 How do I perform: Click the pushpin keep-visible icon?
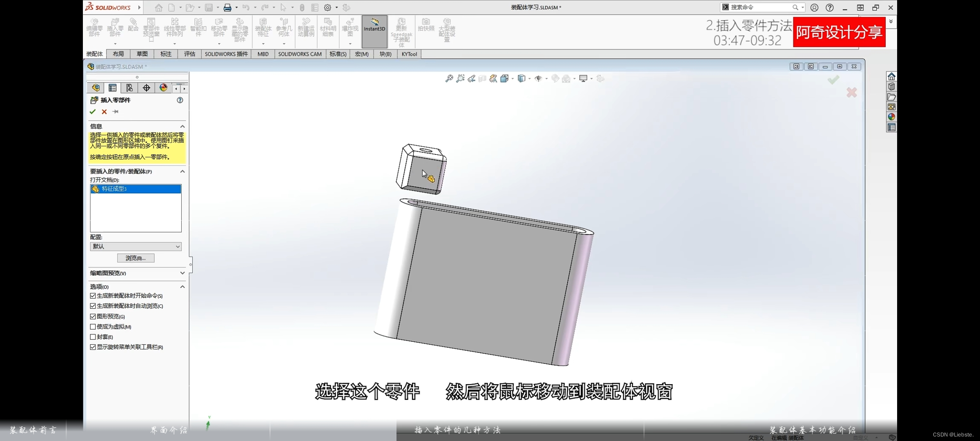pyautogui.click(x=116, y=111)
